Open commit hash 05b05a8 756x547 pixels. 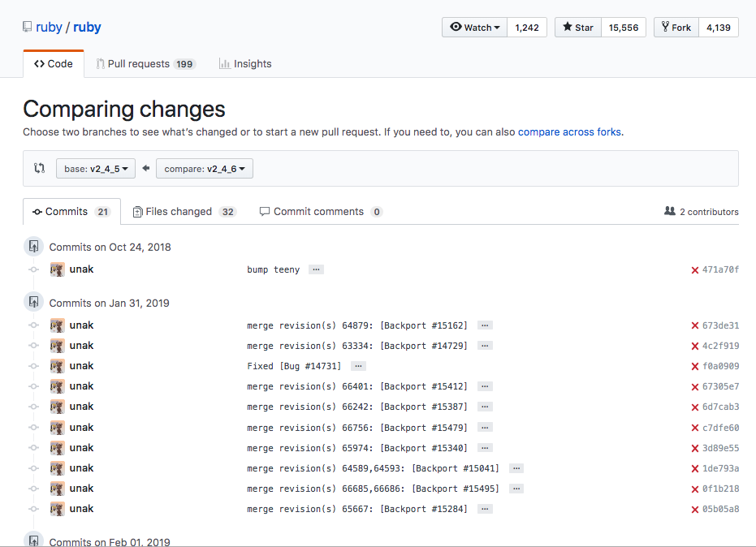point(720,509)
